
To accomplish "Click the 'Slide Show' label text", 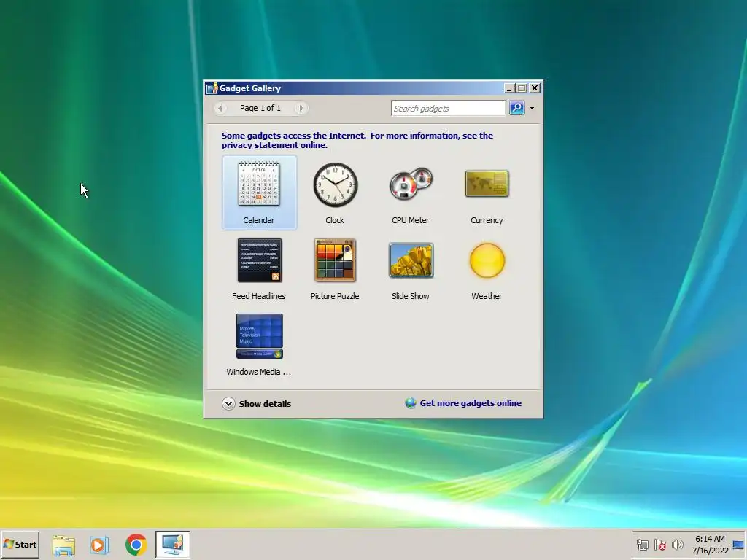I will (410, 296).
